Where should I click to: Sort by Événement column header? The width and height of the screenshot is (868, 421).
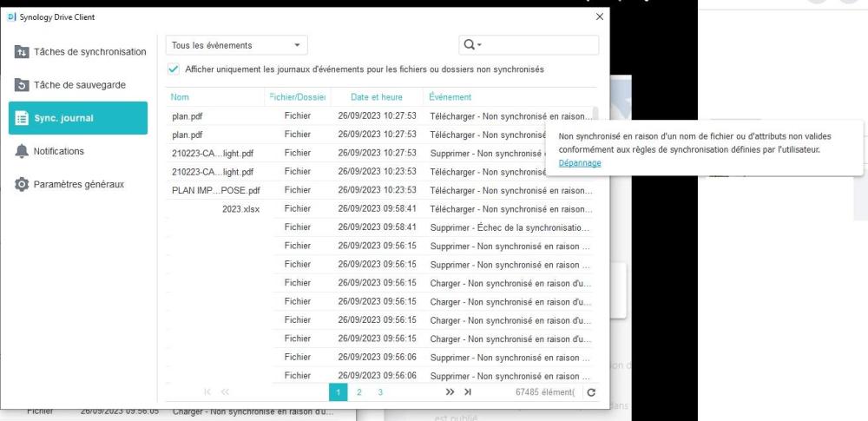450,97
